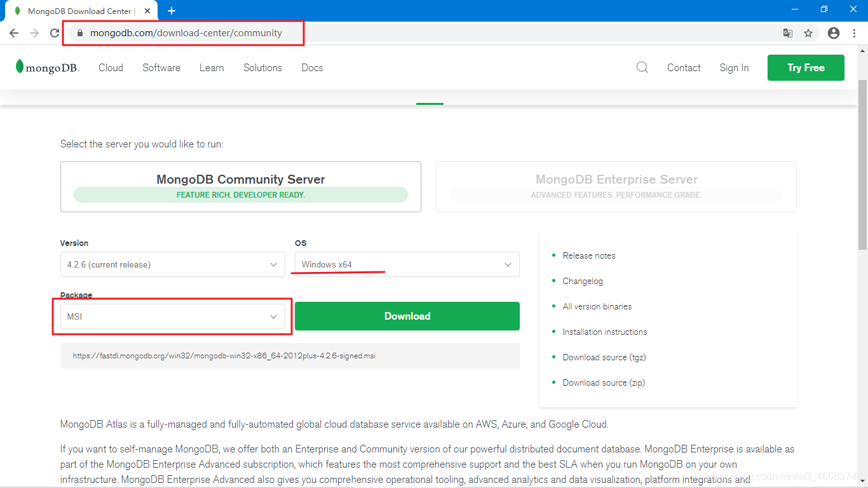Close the MongoDB Download Center tab
Screen dimensions: 868x488
click(x=148, y=11)
